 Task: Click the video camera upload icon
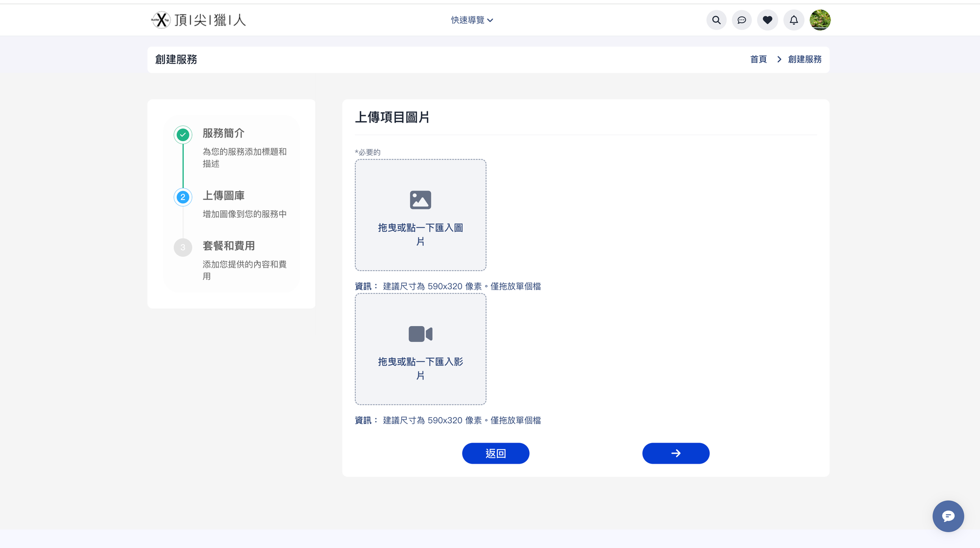[x=420, y=334]
